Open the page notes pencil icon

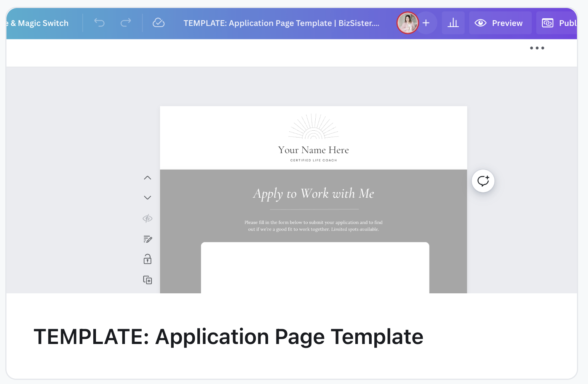[x=147, y=239]
